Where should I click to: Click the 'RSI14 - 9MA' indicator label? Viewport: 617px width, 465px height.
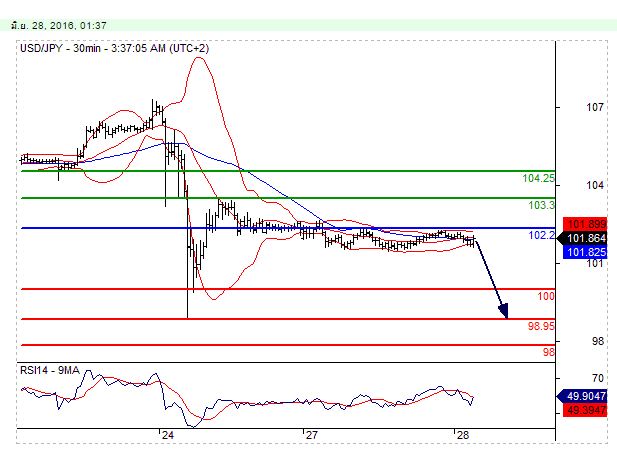pyautogui.click(x=50, y=370)
